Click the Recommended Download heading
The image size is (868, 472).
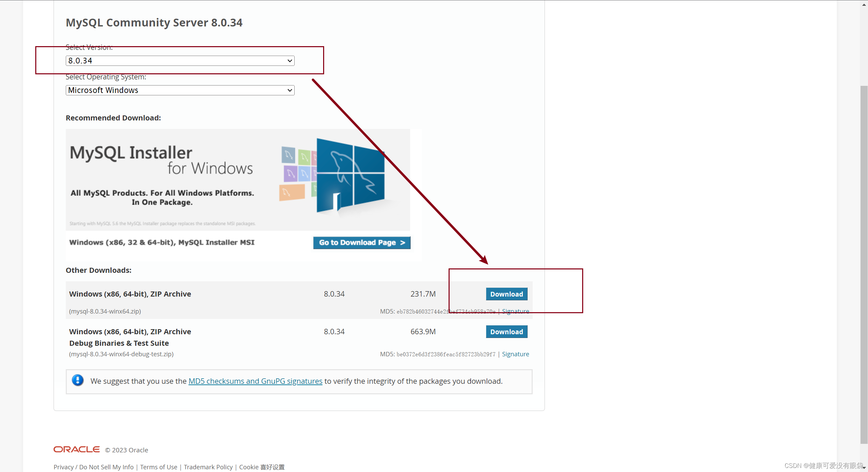113,118
